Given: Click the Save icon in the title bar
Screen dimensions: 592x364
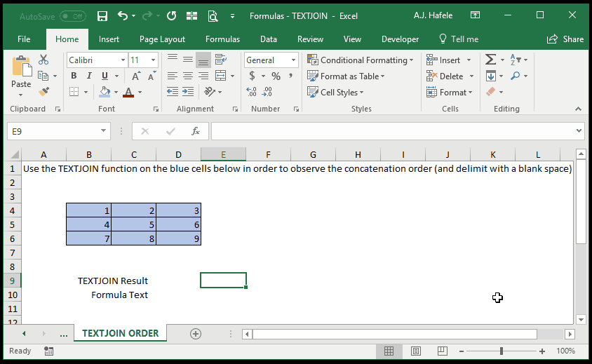Looking at the screenshot, I should (102, 16).
